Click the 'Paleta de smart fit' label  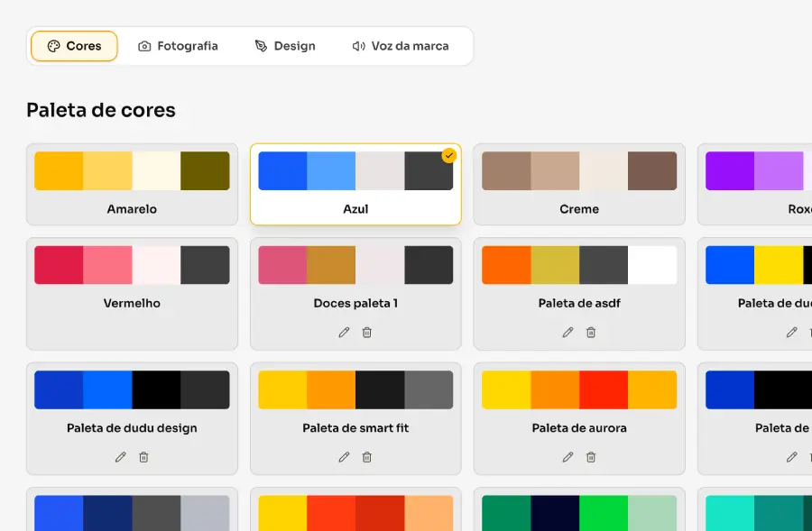point(355,428)
